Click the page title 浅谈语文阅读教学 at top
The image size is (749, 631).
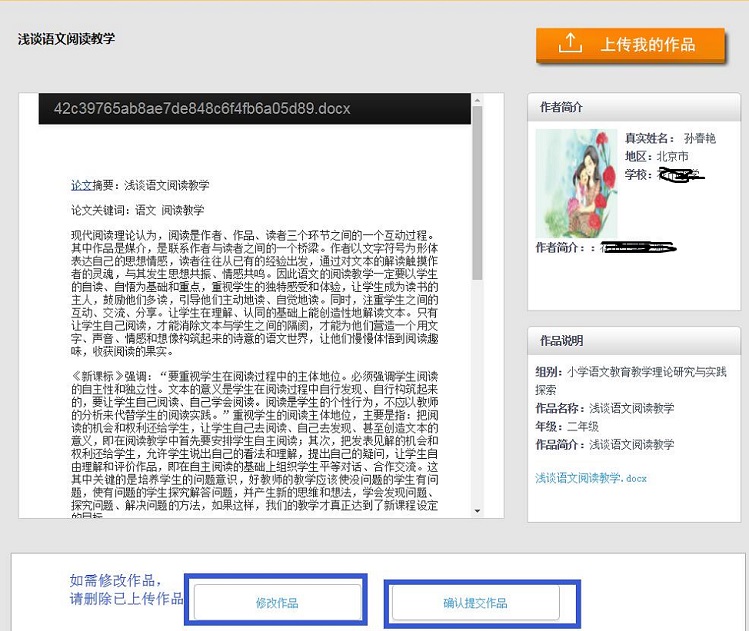click(x=66, y=39)
